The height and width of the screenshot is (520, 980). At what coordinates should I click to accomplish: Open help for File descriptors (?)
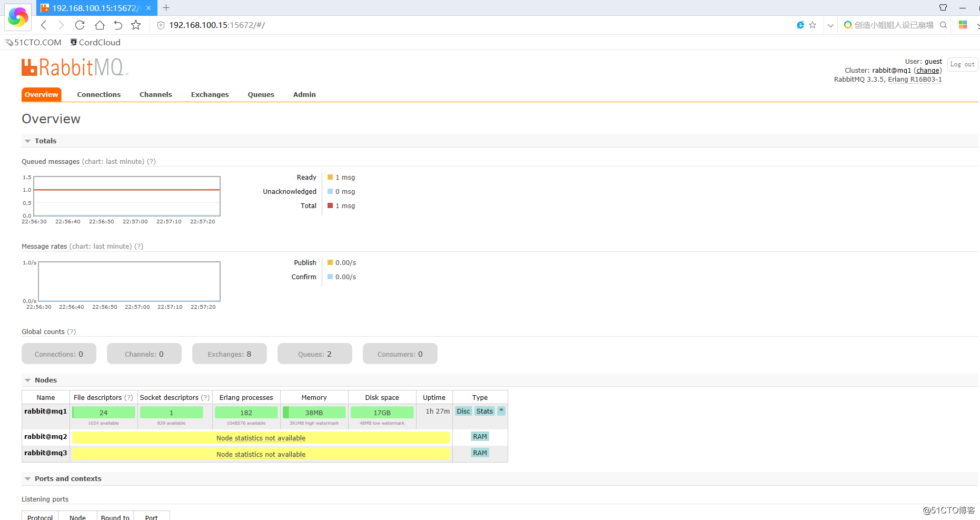click(x=128, y=397)
